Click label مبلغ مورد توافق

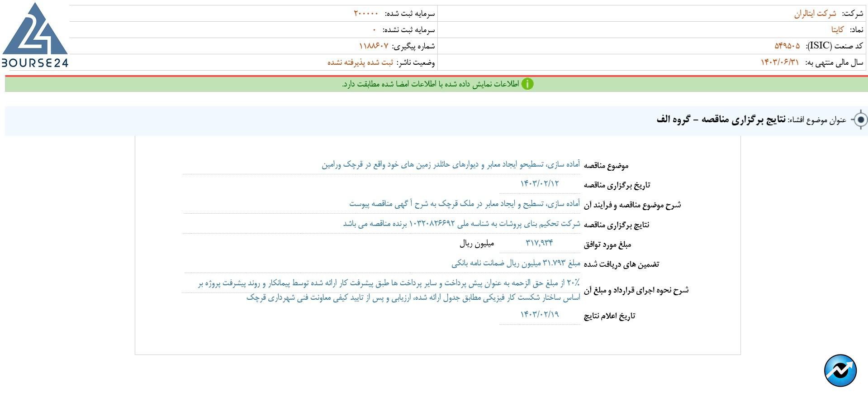(x=607, y=245)
